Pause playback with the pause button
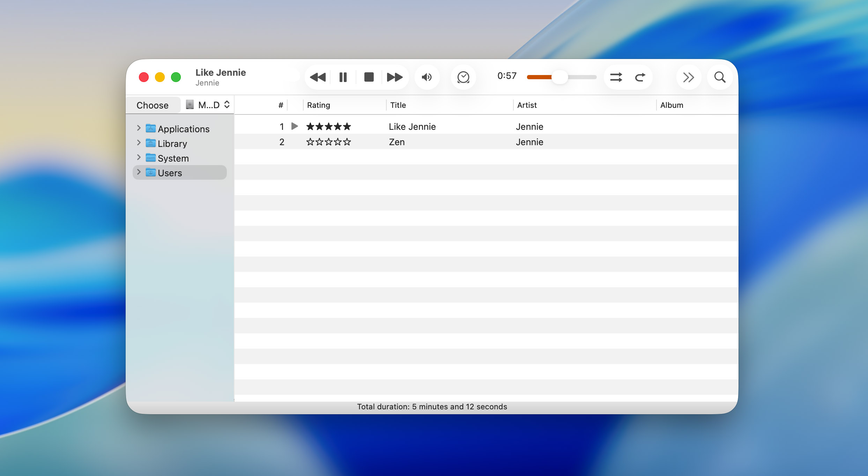Viewport: 868px width, 476px height. coord(343,77)
